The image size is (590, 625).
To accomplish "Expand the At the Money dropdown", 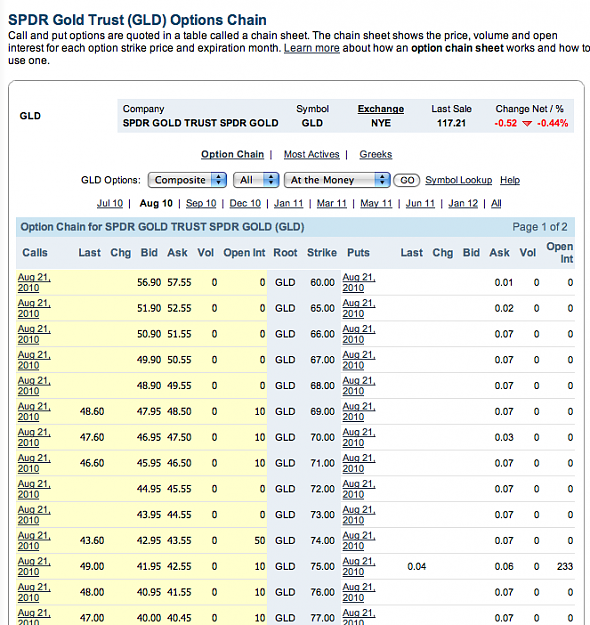I will tap(337, 180).
